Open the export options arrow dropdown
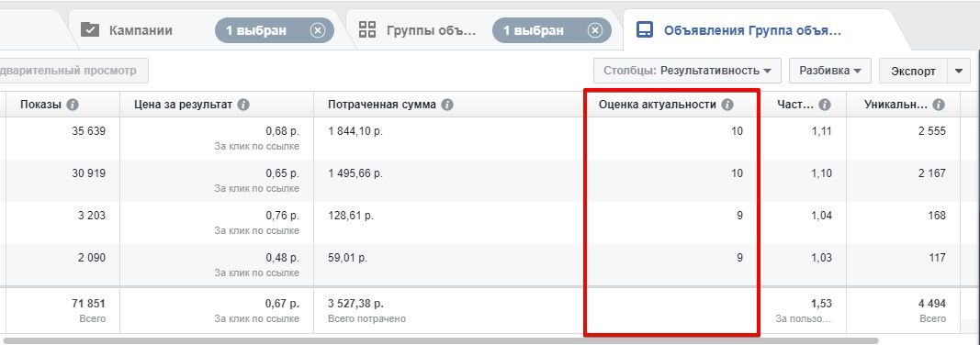This screenshot has height=345, width=980. pyautogui.click(x=959, y=72)
